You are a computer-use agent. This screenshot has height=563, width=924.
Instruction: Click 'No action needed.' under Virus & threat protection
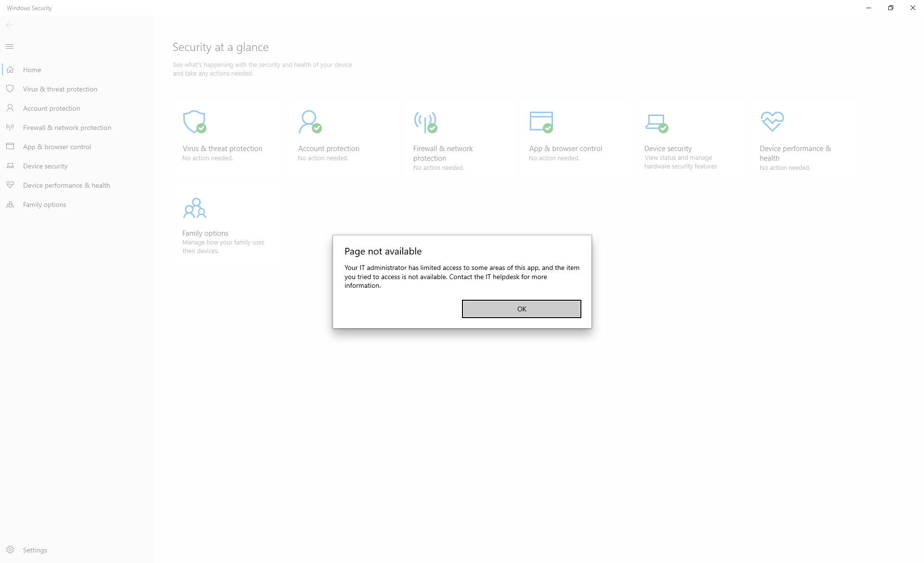pyautogui.click(x=207, y=158)
